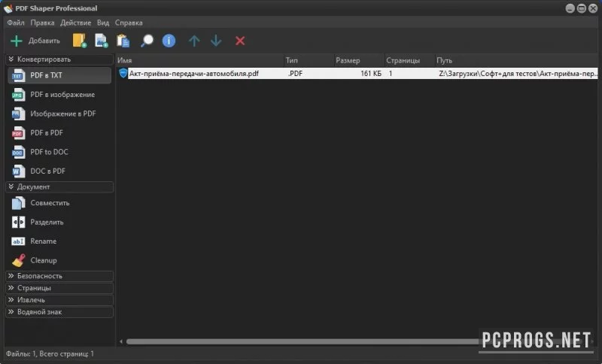Click the blue info toolbar icon

[x=169, y=41]
